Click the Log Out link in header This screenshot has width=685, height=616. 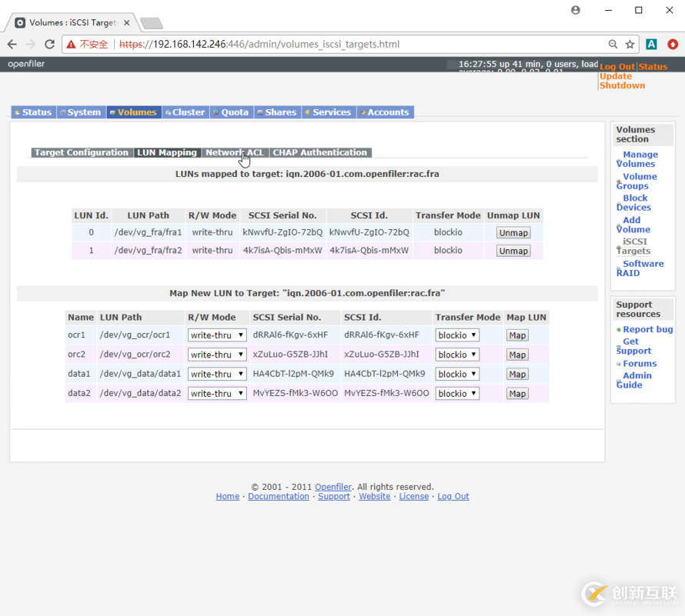(617, 67)
